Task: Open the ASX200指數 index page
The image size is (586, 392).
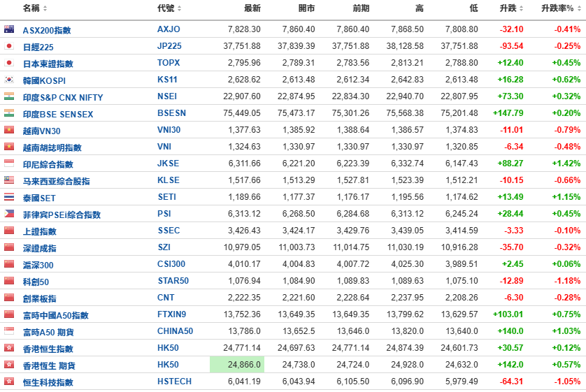Action: point(47,30)
